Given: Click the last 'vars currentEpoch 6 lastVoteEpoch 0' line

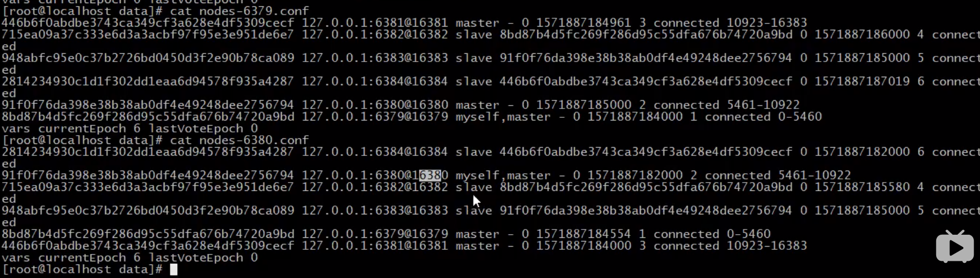Looking at the screenshot, I should (x=130, y=257).
